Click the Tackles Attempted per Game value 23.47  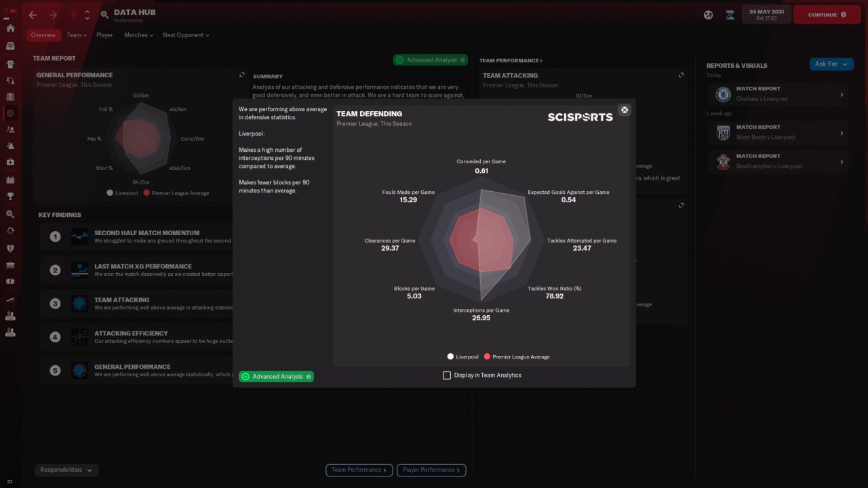point(582,248)
